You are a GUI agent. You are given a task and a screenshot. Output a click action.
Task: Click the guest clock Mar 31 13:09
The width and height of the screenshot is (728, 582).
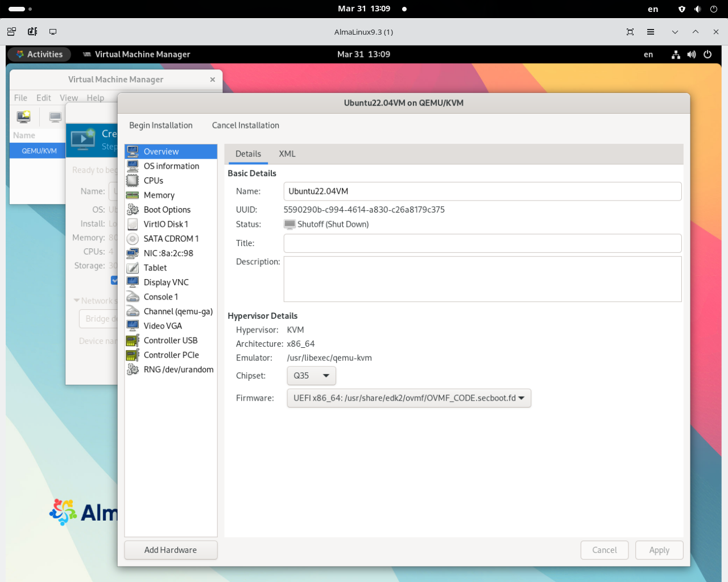363,55
